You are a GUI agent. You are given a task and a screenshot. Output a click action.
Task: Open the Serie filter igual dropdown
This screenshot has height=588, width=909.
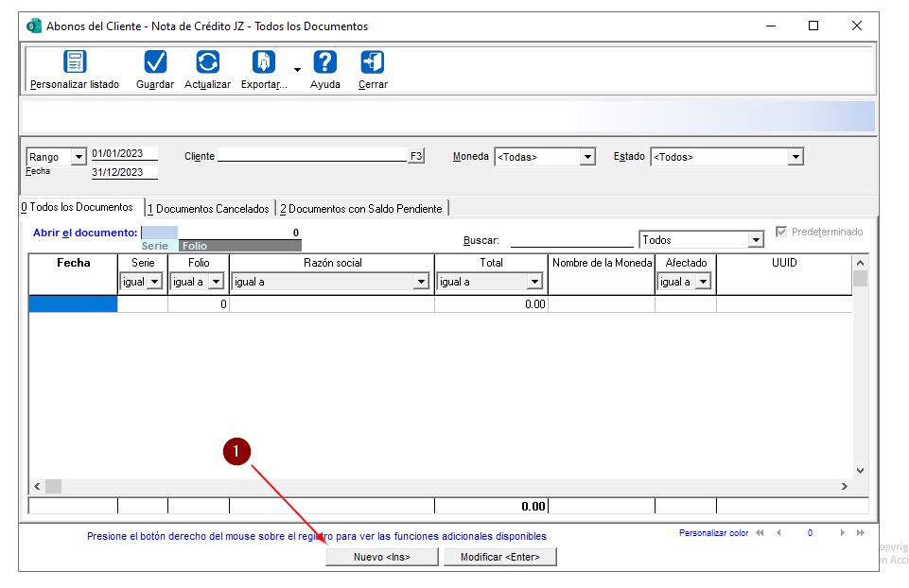click(155, 282)
